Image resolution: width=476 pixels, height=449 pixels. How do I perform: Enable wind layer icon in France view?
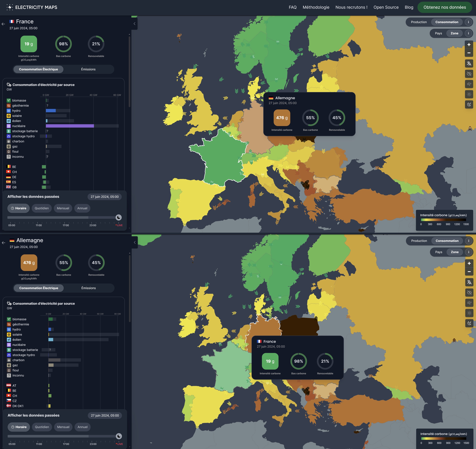coord(469,84)
